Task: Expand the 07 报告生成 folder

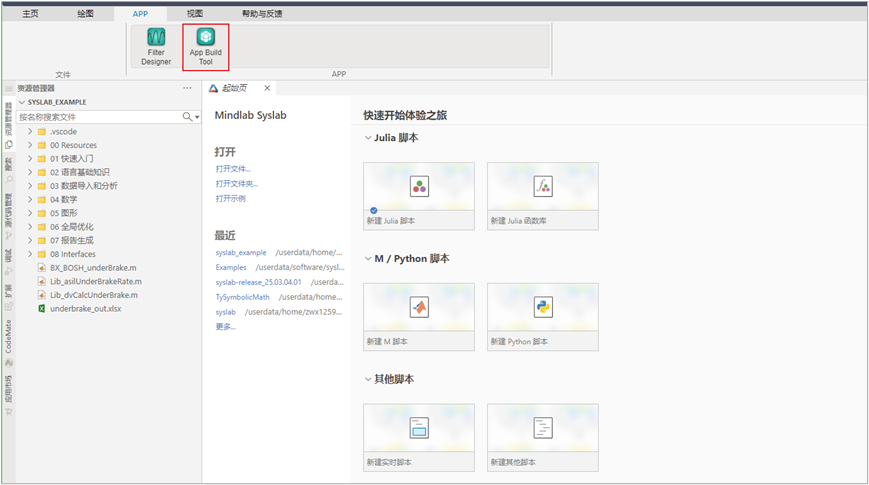Action: [x=30, y=240]
